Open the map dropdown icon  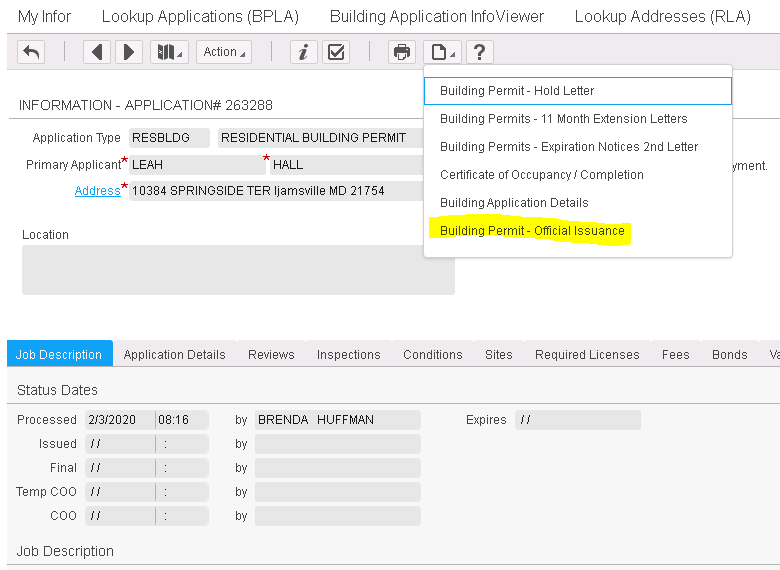[170, 52]
